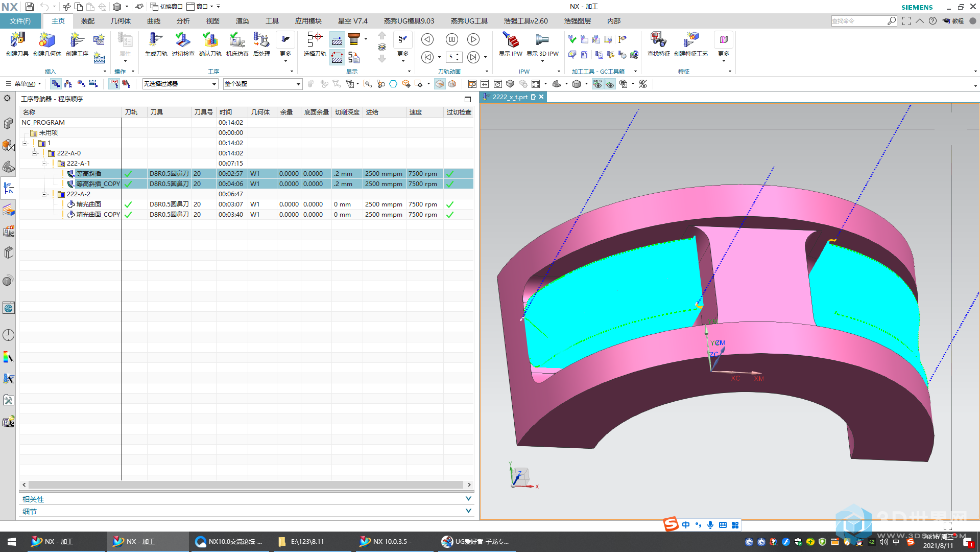
Task: Toggle Geometry View button
Action: [81, 84]
